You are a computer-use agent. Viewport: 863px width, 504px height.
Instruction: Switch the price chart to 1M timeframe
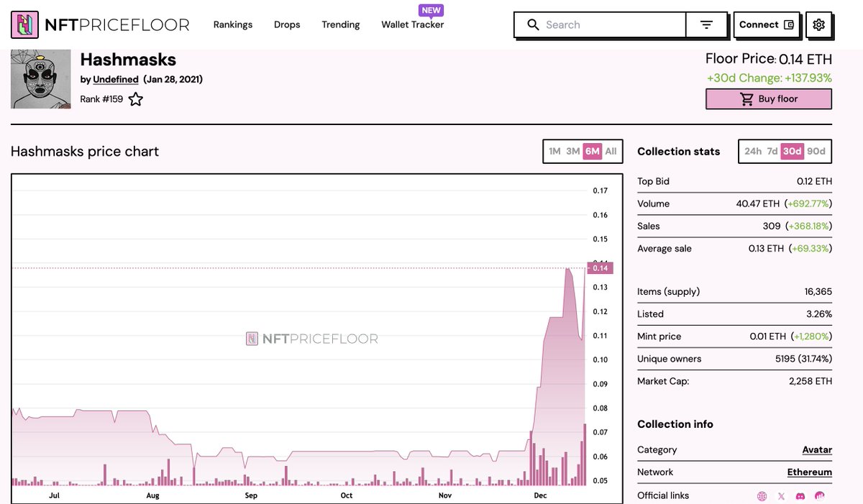(554, 152)
